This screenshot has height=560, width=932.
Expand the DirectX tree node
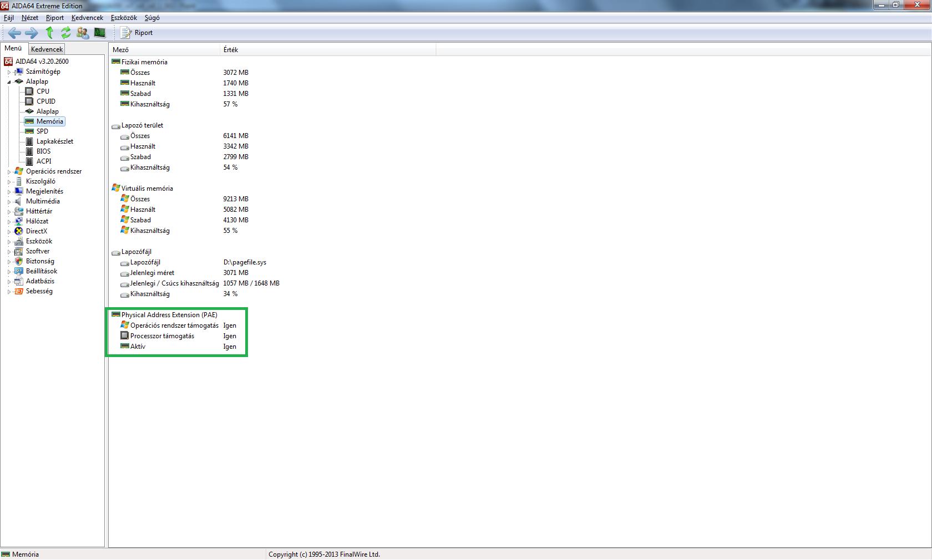point(9,232)
